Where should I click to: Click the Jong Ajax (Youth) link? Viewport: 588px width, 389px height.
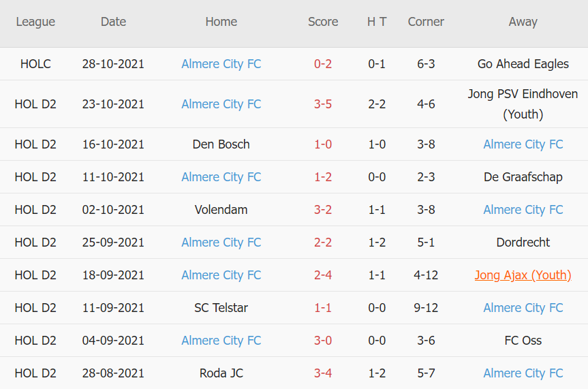(523, 275)
